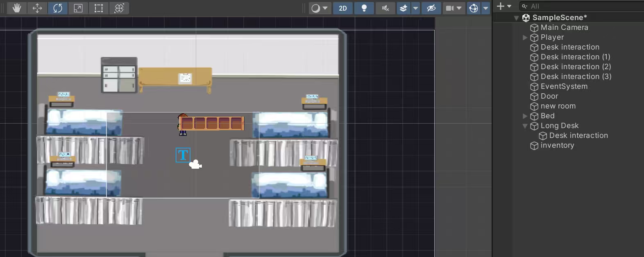
Task: Select the Rotate tool
Action: pyautogui.click(x=58, y=8)
